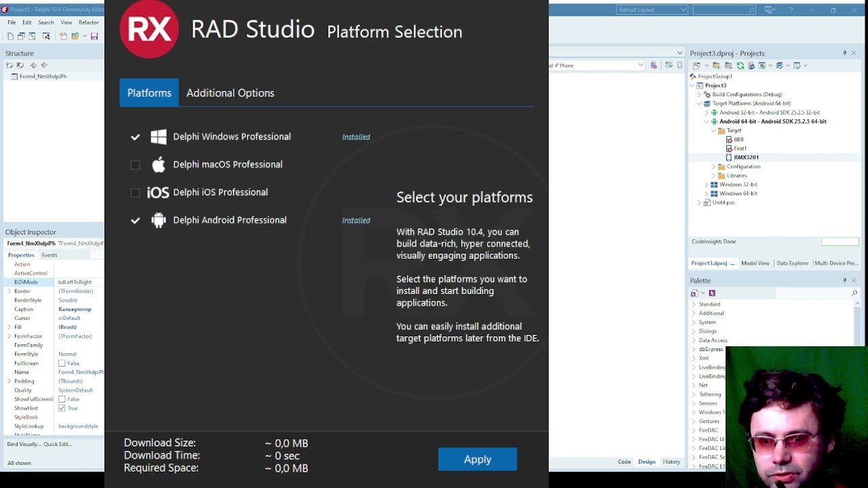The width and height of the screenshot is (868, 488).
Task: Select the Platforms tab
Action: [149, 93]
